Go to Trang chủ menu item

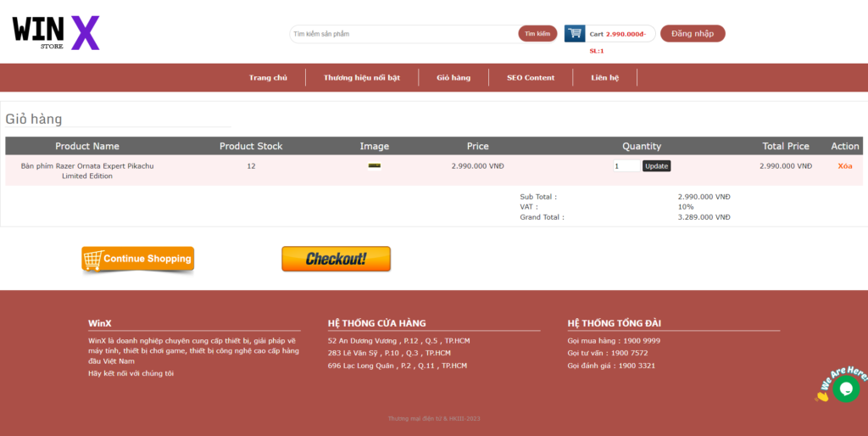pyautogui.click(x=268, y=77)
